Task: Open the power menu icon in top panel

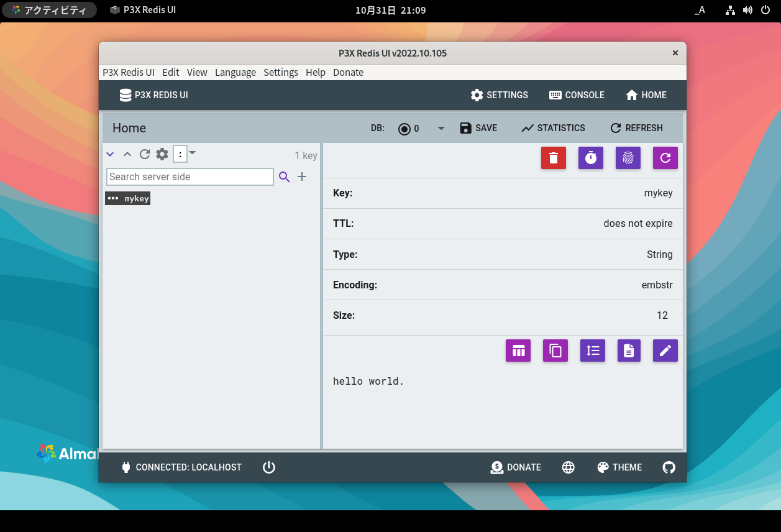Action: (x=765, y=10)
